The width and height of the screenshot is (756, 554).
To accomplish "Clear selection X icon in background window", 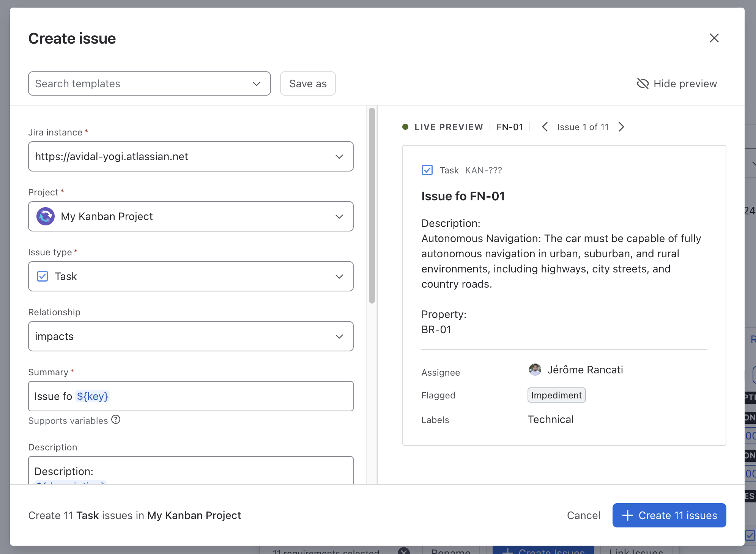I will (x=404, y=551).
